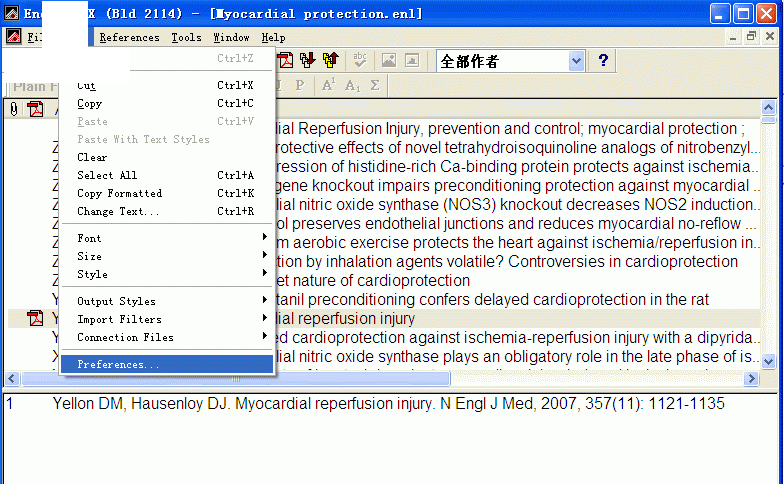Click the horizontal scrollbar thumb
The image size is (784, 484).
coord(235,378)
